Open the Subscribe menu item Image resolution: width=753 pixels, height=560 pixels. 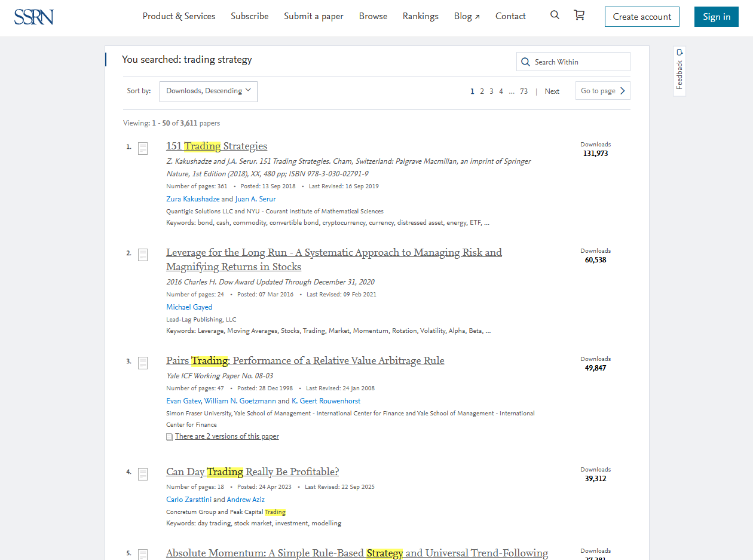point(250,16)
